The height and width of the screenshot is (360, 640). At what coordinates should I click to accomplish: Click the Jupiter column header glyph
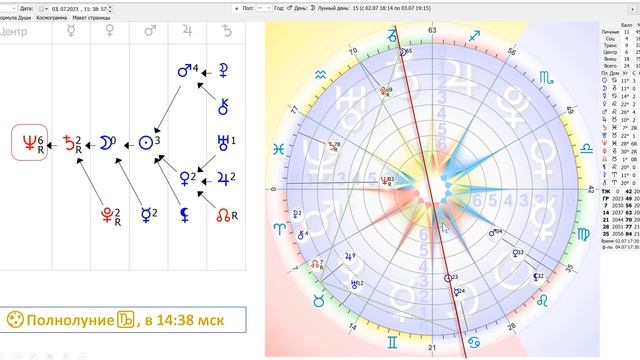tap(187, 31)
